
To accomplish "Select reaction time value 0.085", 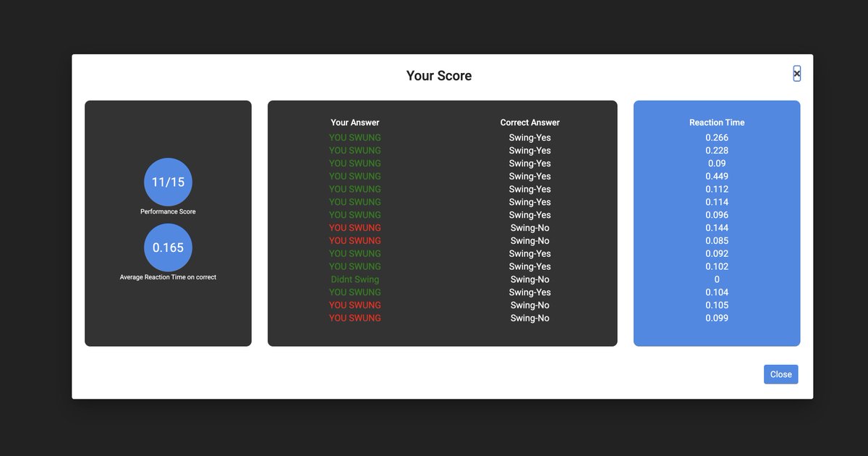I will (x=717, y=241).
